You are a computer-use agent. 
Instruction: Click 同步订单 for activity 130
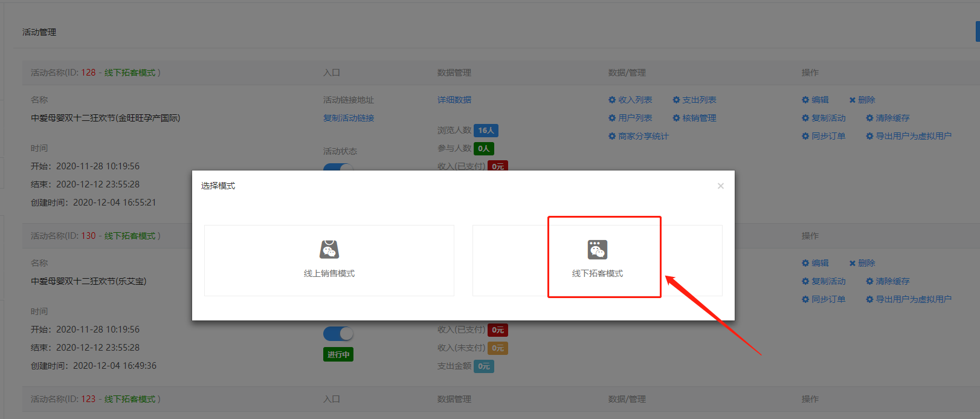pyautogui.click(x=824, y=299)
